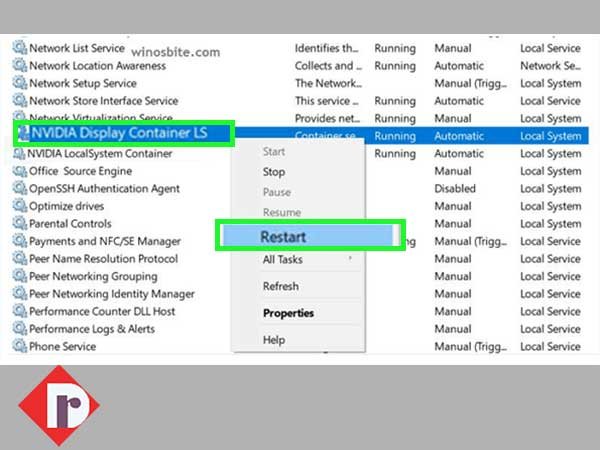
Task: Select Peer Networking Grouping service name
Action: click(93, 277)
